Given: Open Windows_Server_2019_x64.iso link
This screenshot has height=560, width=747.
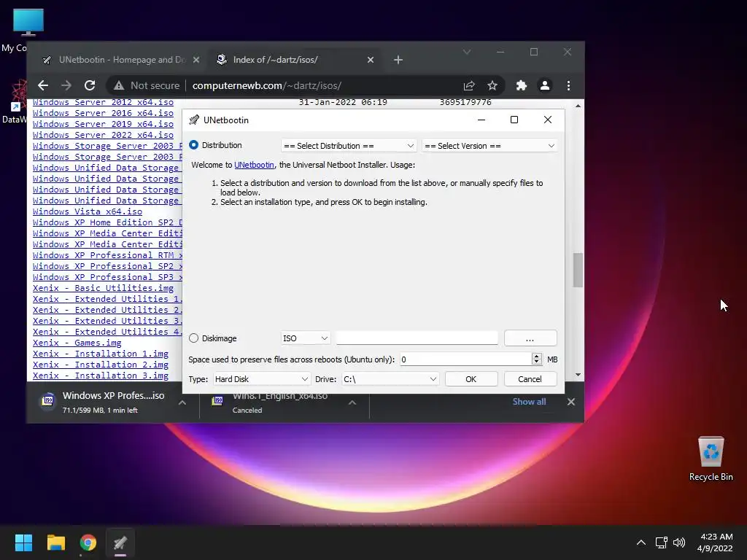Looking at the screenshot, I should (x=103, y=124).
